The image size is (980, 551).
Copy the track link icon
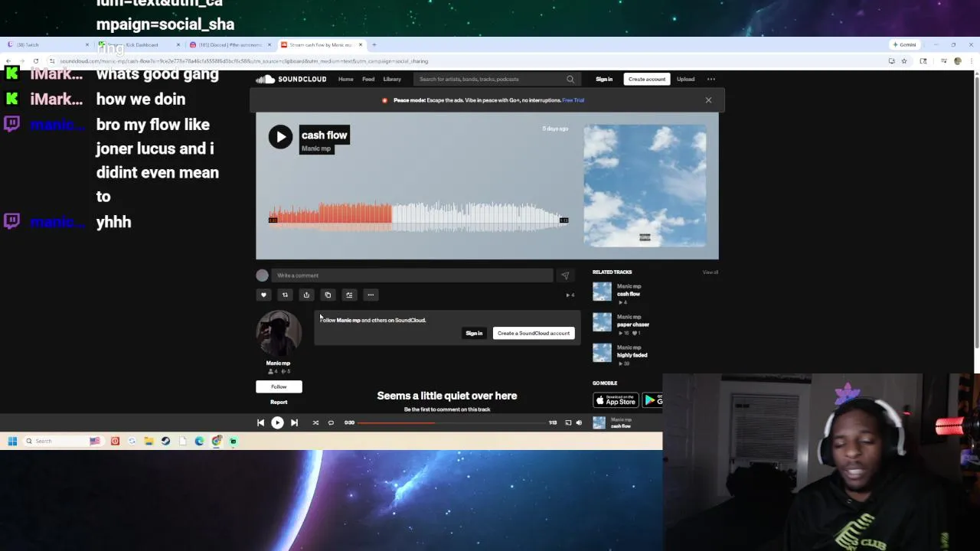pyautogui.click(x=328, y=295)
